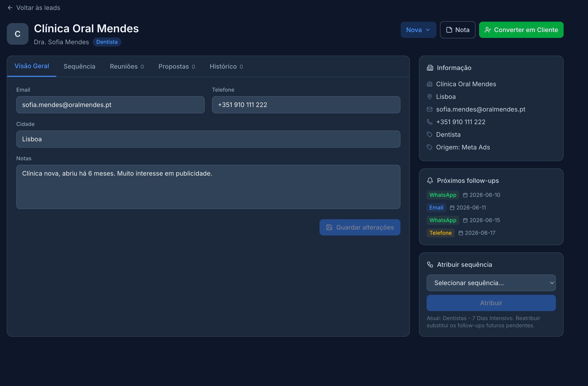Click the back arrow next to Voltar às leads
This screenshot has height=386, width=588.
pos(10,8)
